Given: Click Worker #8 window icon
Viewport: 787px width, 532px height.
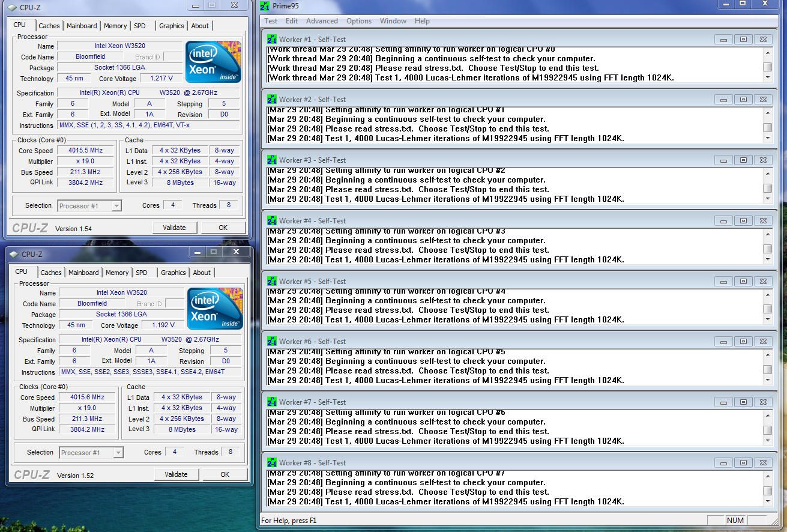Looking at the screenshot, I should [272, 463].
